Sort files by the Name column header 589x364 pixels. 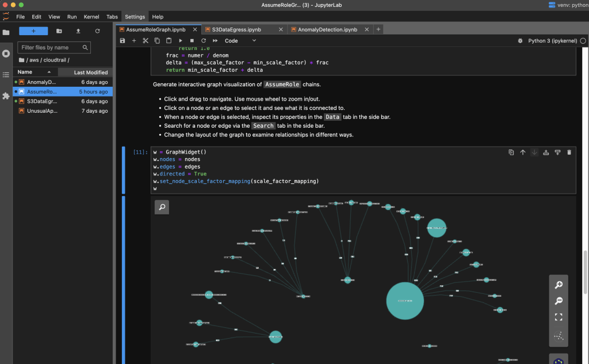pyautogui.click(x=35, y=72)
